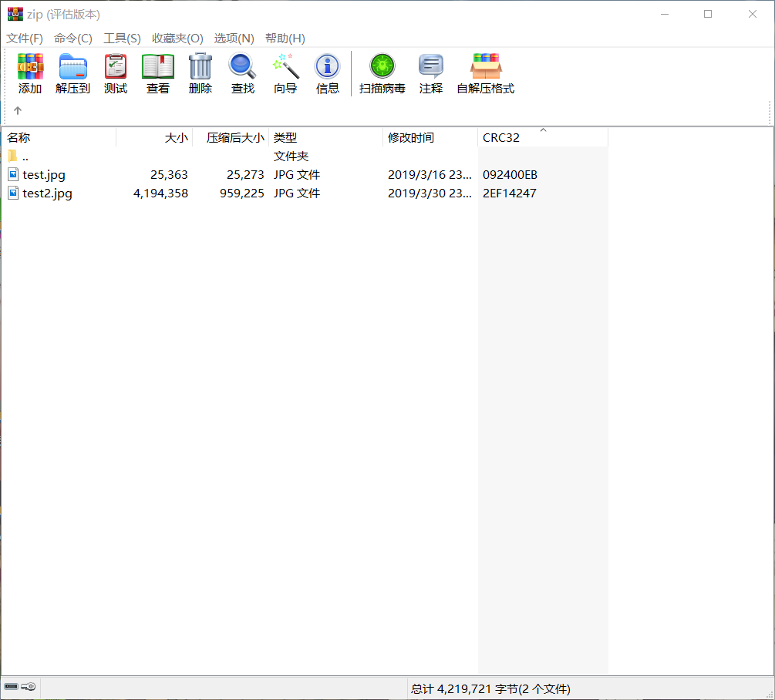This screenshot has height=700, width=775.
Task: Click the WinRAR title bar app icon
Action: click(15, 15)
